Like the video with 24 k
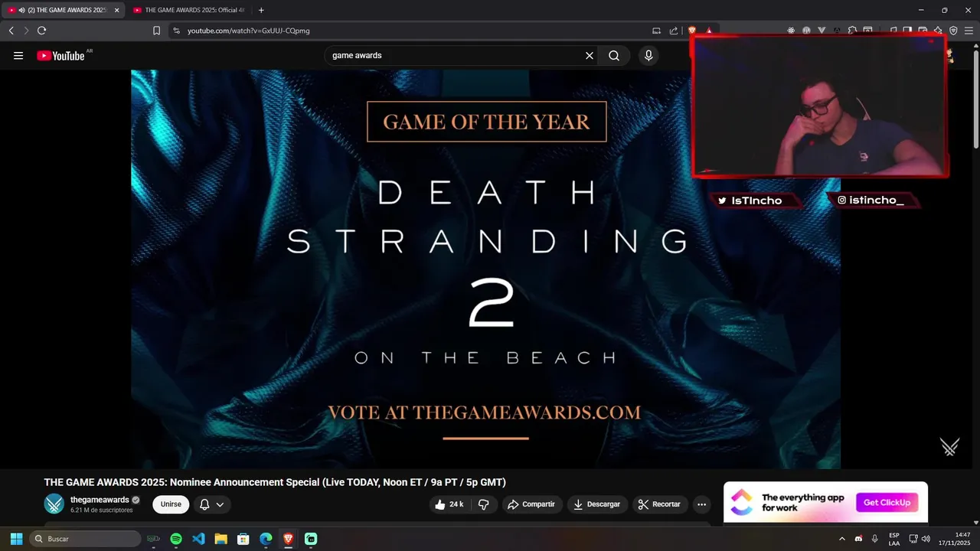 point(449,504)
